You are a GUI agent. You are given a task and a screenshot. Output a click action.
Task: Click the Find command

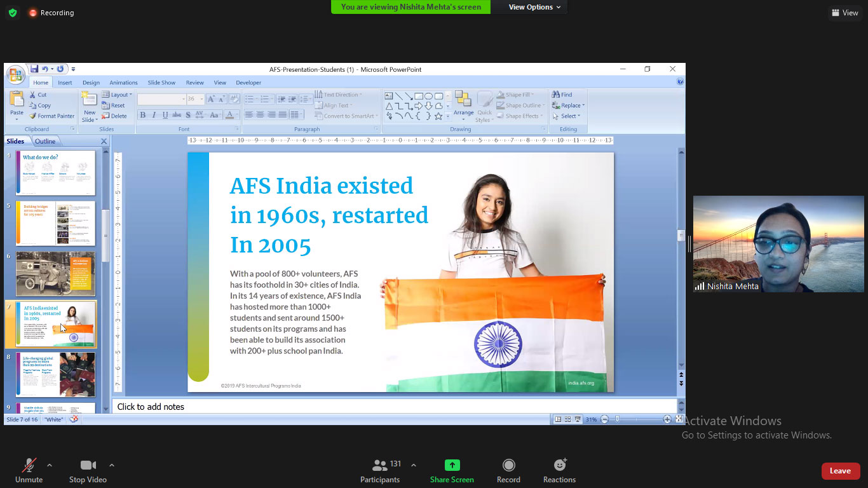[x=562, y=95]
